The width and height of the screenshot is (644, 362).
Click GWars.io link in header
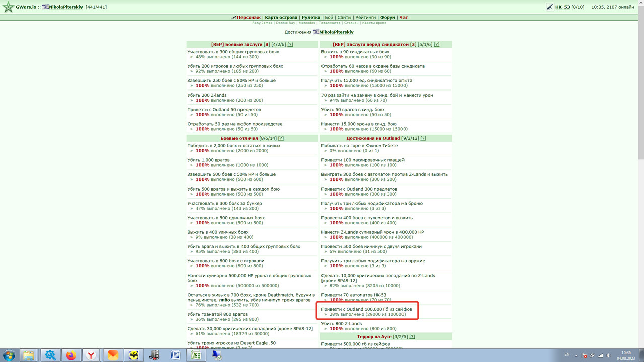(x=26, y=7)
